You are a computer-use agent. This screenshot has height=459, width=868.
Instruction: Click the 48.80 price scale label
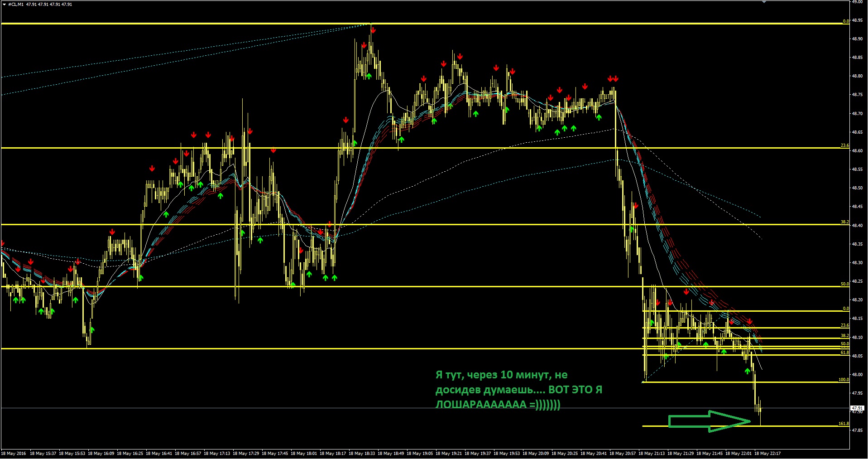[857, 76]
